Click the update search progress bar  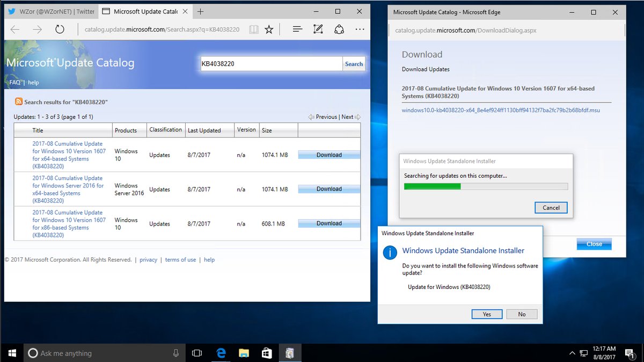click(x=486, y=186)
